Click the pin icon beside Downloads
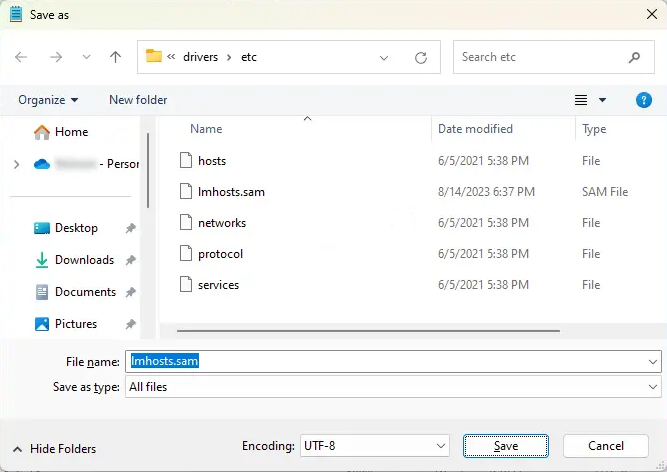667x472 pixels. pos(131,260)
